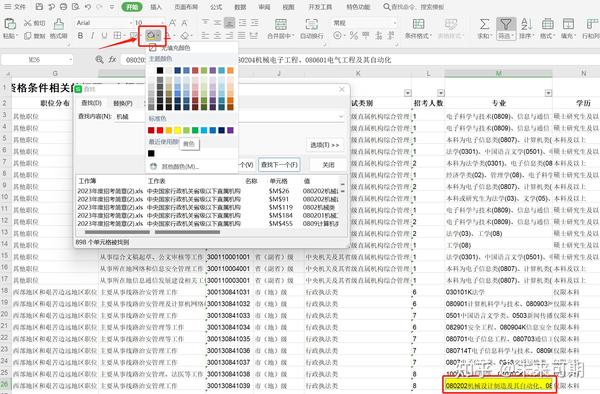Screen dimensions: 600x394
Task: Open the 文件 file menu
Action: click(15, 7)
